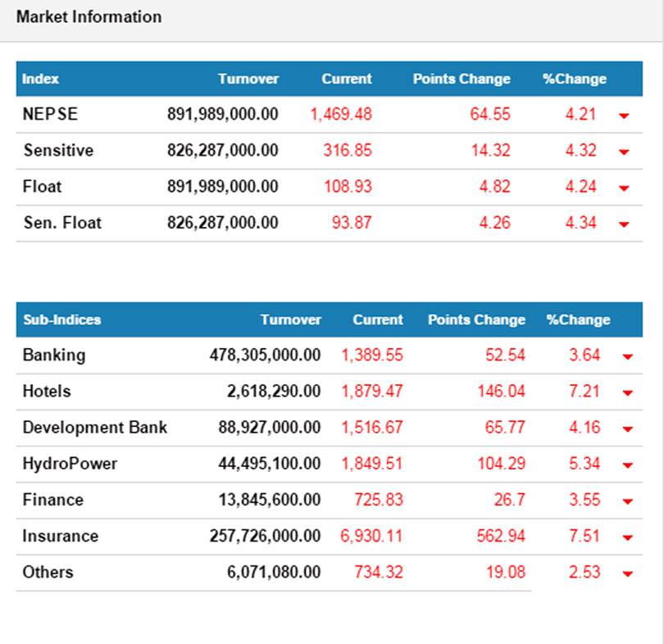Click Current header in the Index table
The image size is (664, 644).
click(x=347, y=79)
